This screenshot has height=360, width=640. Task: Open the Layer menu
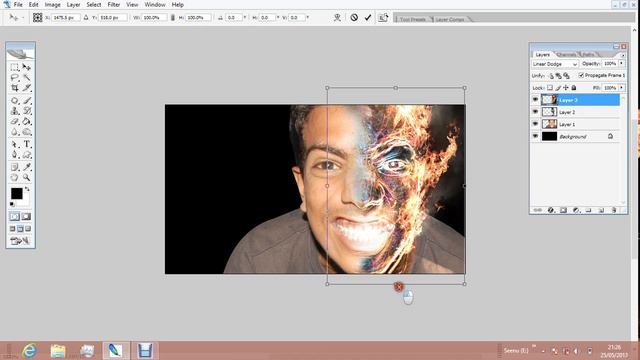click(x=73, y=5)
